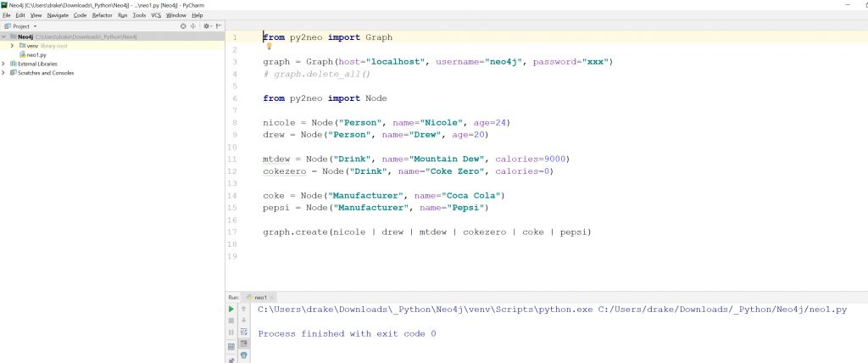Expand the venv folder
The image size is (868, 363).
tap(12, 45)
